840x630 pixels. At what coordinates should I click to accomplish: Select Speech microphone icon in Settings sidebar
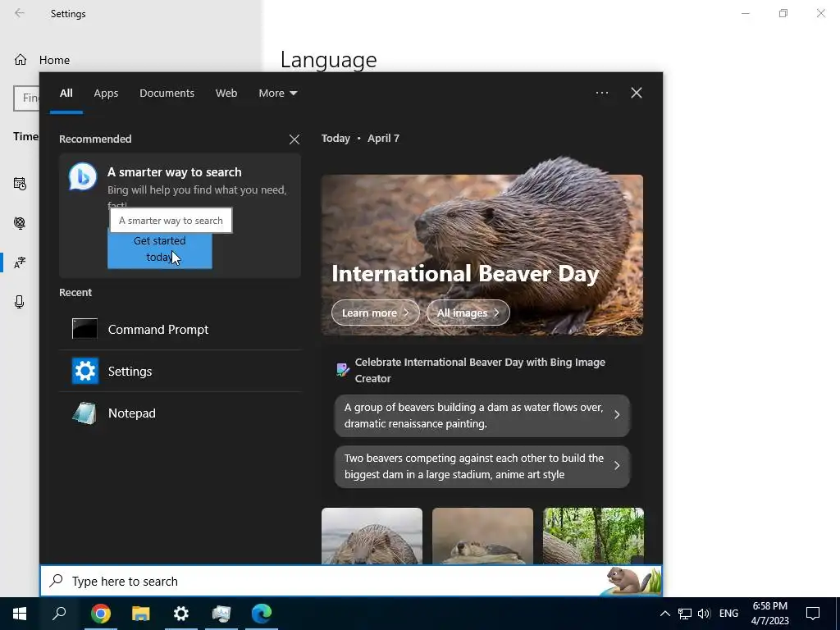click(x=20, y=302)
